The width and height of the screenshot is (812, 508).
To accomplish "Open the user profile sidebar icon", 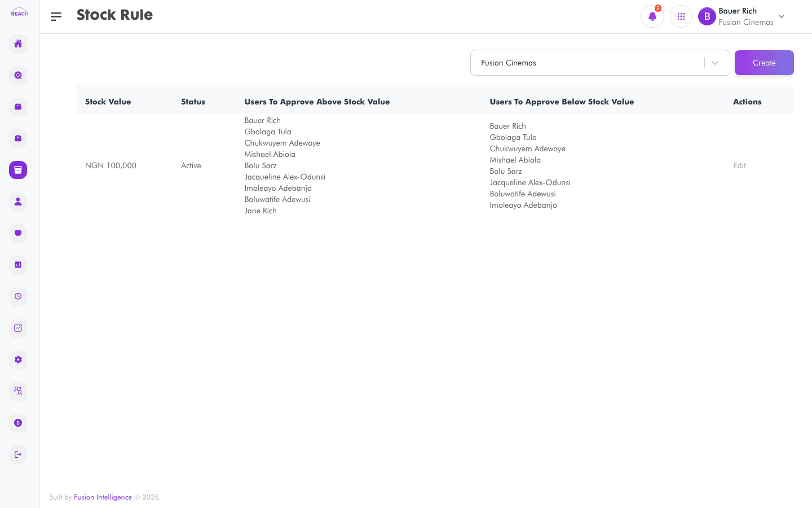I will pyautogui.click(x=18, y=202).
